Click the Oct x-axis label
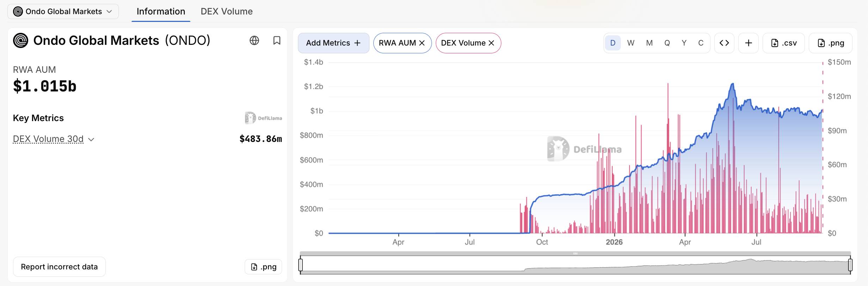Image resolution: width=868 pixels, height=286 pixels. click(x=542, y=242)
